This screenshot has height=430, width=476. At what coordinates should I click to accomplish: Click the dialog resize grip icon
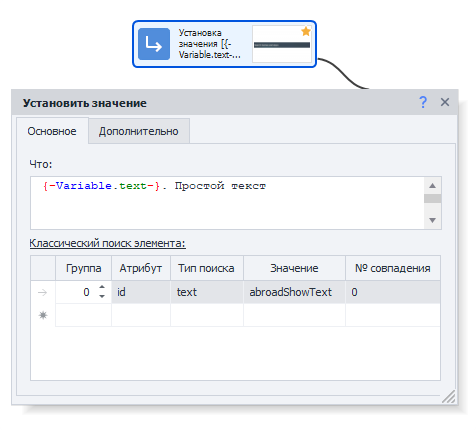tap(449, 397)
